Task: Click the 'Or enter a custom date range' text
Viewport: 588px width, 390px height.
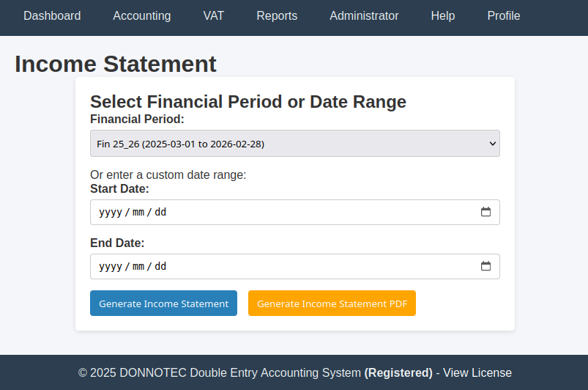Action: click(168, 175)
